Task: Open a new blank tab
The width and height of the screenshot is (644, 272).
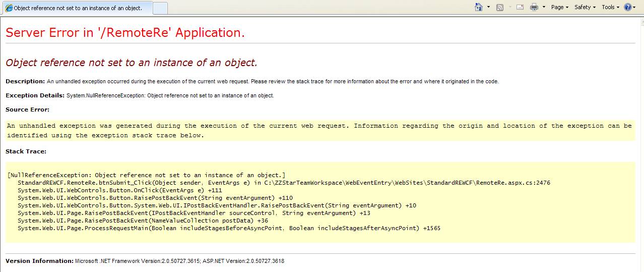Action: (160, 8)
